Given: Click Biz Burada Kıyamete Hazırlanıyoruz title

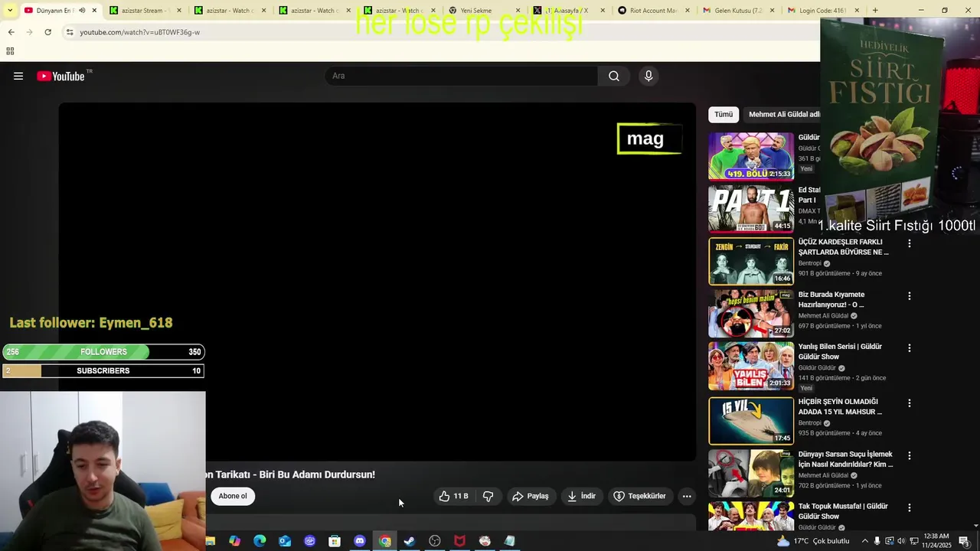Looking at the screenshot, I should (831, 299).
